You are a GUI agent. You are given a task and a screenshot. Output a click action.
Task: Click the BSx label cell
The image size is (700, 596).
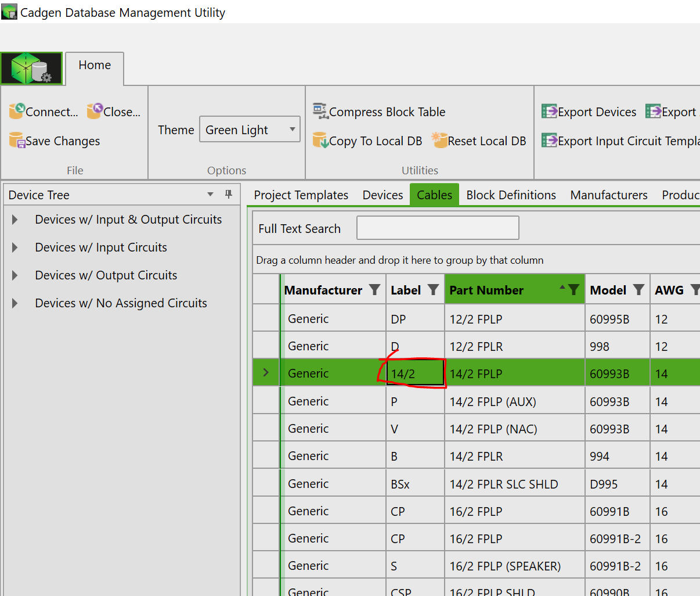(415, 484)
